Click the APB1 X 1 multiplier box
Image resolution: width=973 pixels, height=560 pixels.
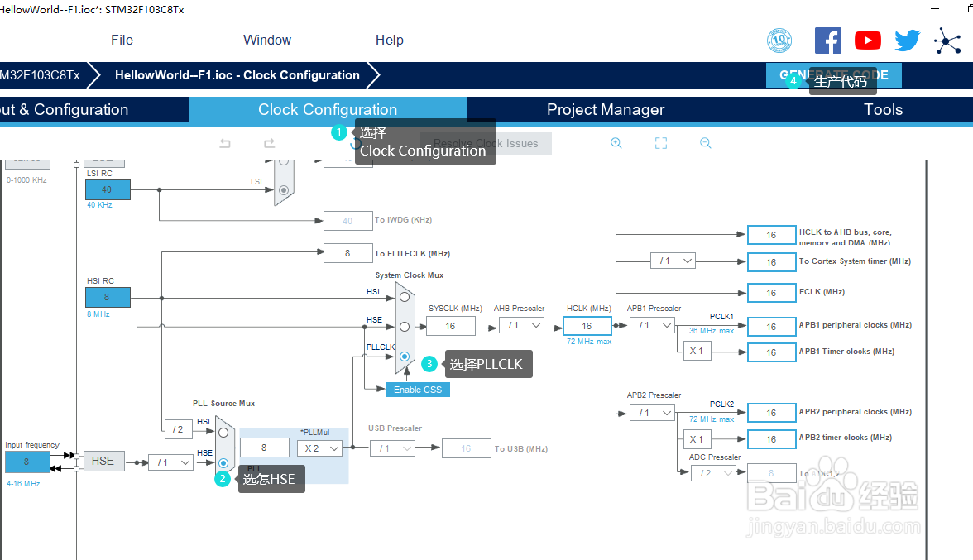(697, 351)
